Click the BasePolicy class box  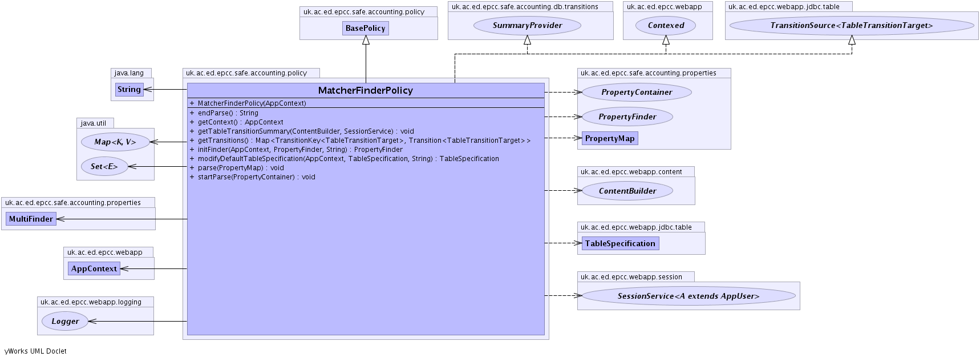[x=366, y=28]
